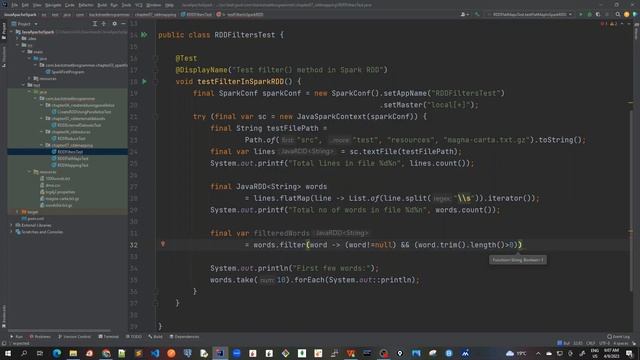Image resolution: width=640 pixels, height=360 pixels.
Task: Open Project panel settings gear
Action: (x=115, y=24)
